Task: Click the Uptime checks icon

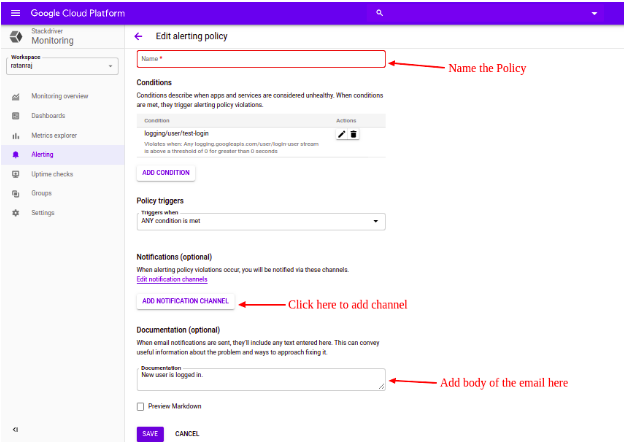Action: point(16,174)
